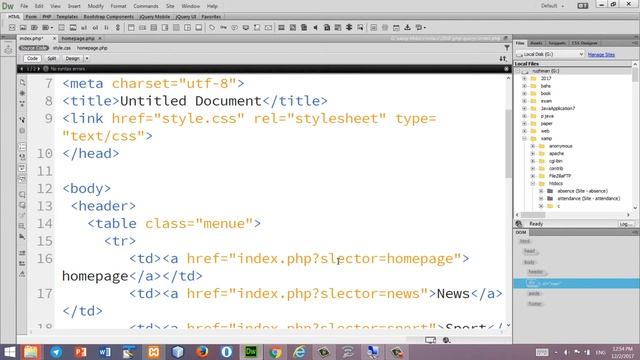Go to previous syntax error arrow

[x=22, y=69]
